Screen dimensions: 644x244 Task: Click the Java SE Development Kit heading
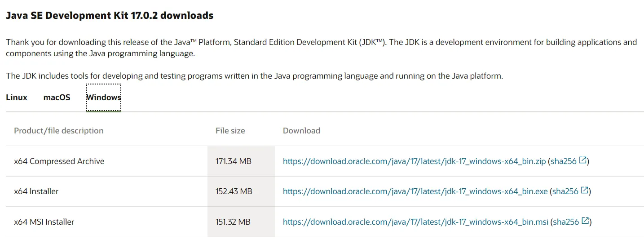[110, 16]
